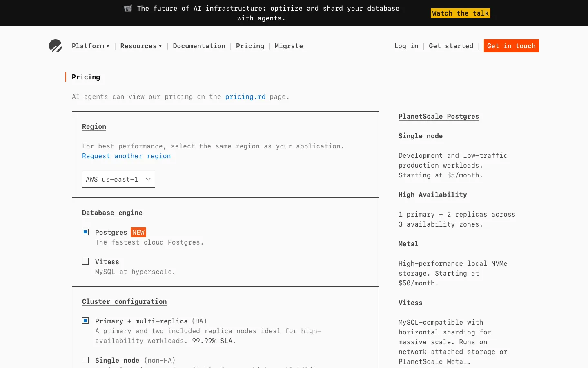
Task: Click the Get in touch button
Action: tap(511, 46)
